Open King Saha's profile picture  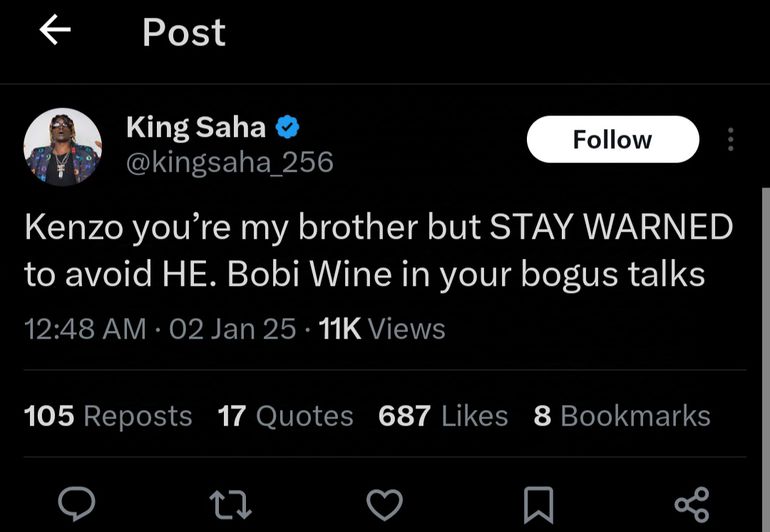click(x=62, y=146)
